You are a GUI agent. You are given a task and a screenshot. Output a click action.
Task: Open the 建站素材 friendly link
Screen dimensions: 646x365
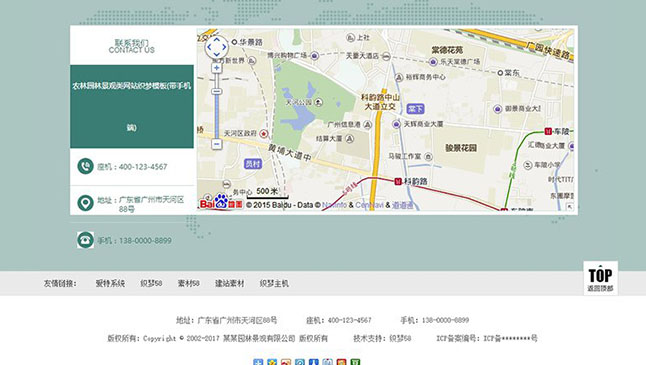pos(230,283)
